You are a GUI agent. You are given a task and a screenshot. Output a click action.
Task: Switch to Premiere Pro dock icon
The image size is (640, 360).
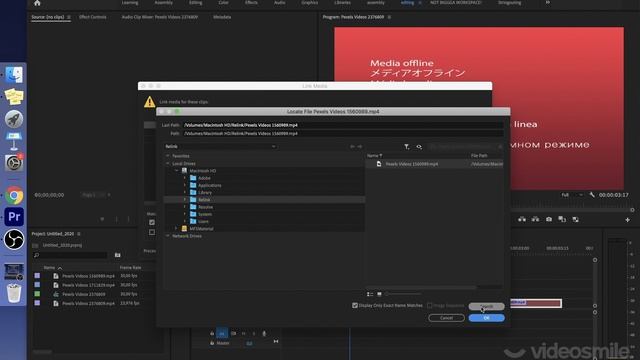click(14, 217)
